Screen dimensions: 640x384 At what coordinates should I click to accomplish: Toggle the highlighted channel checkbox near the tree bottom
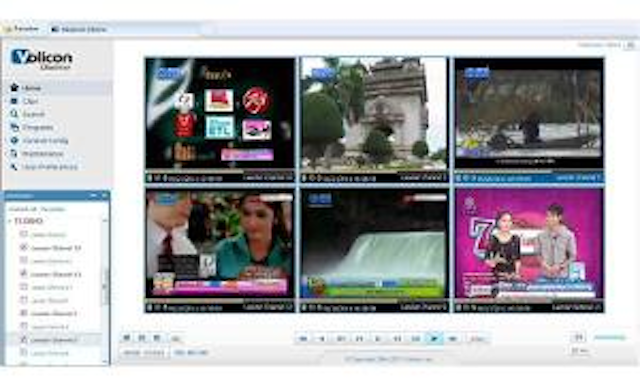pyautogui.click(x=24, y=339)
